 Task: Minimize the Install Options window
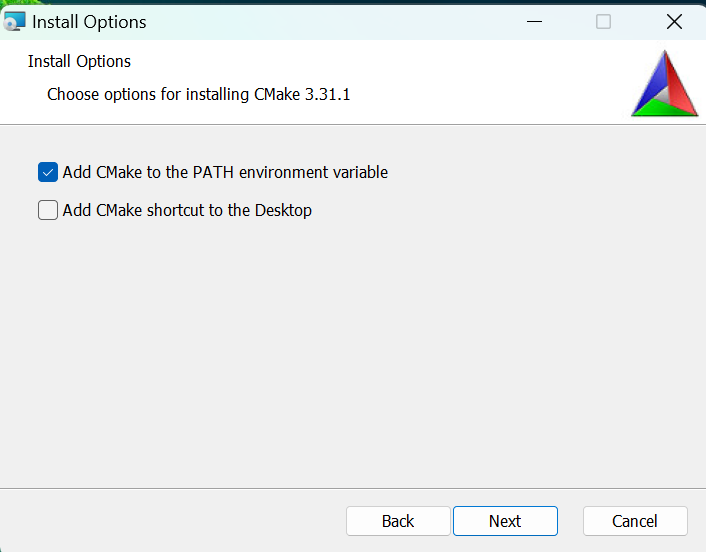[534, 21]
